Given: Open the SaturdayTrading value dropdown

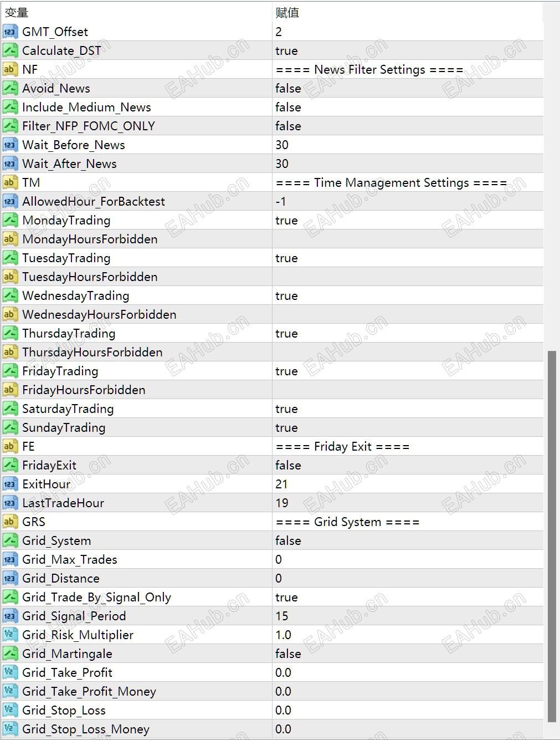Looking at the screenshot, I should pos(408,409).
